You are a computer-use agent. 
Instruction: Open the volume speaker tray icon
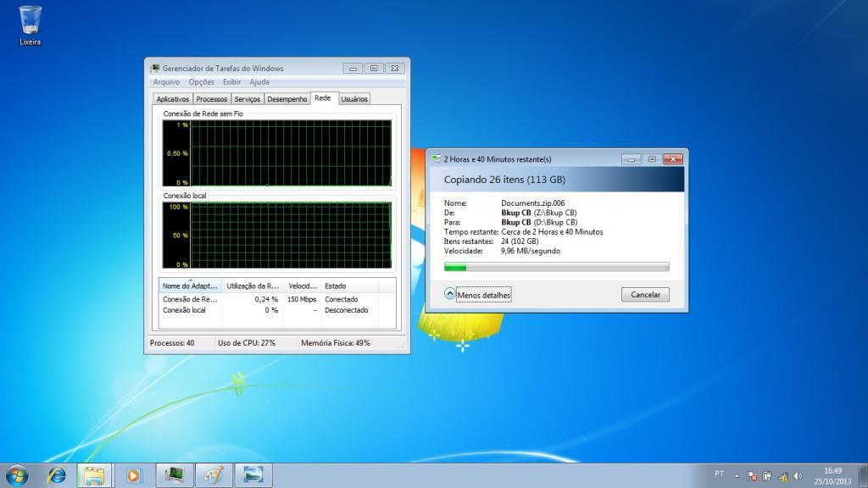coord(797,476)
